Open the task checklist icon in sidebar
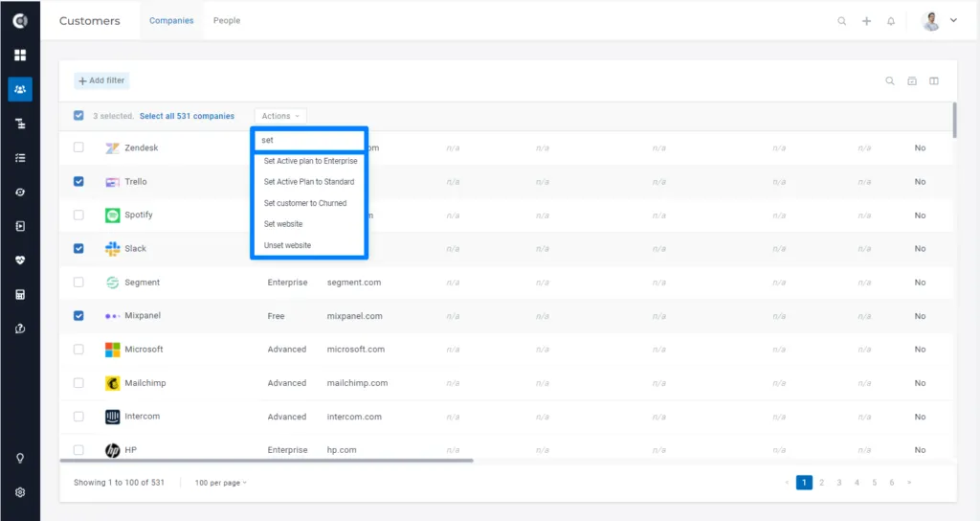This screenshot has width=980, height=521. click(20, 158)
